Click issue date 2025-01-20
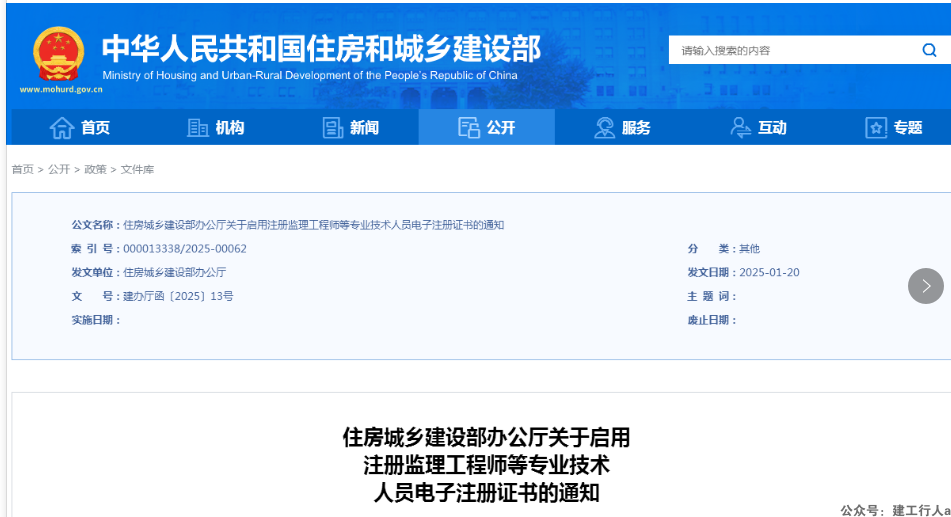The width and height of the screenshot is (951, 517). [x=769, y=272]
